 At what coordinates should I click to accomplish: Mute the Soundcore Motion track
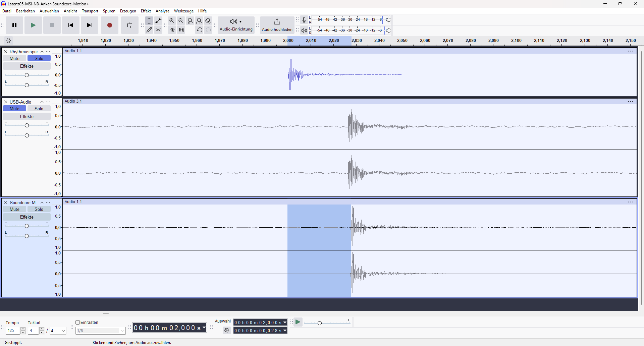[x=14, y=209]
